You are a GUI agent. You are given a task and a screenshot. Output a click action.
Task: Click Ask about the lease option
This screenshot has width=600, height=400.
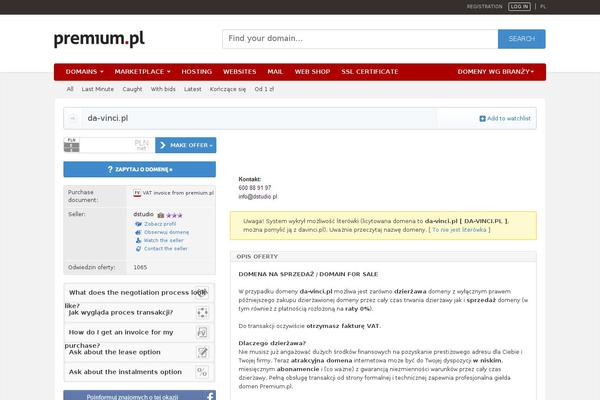pyautogui.click(x=115, y=352)
